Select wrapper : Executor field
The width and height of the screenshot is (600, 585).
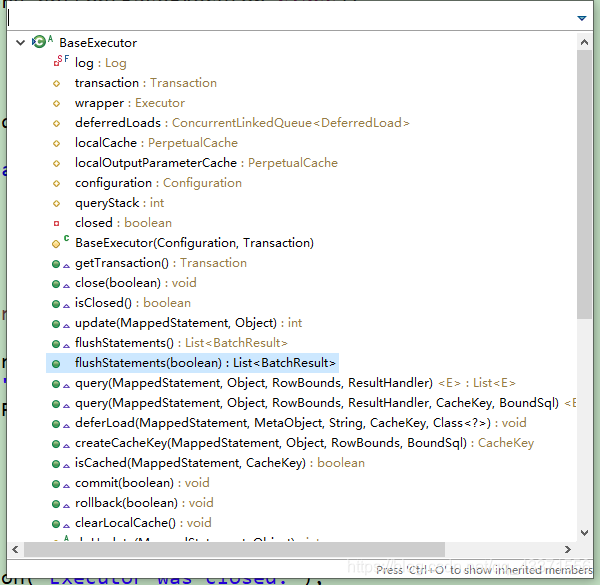[x=130, y=103]
